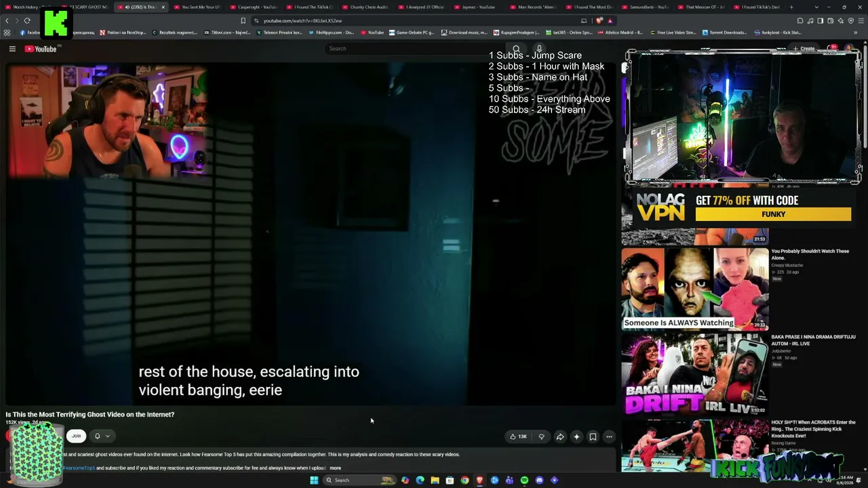Open the Someone Is ALWAYS Watching thumbnail

pyautogui.click(x=695, y=289)
